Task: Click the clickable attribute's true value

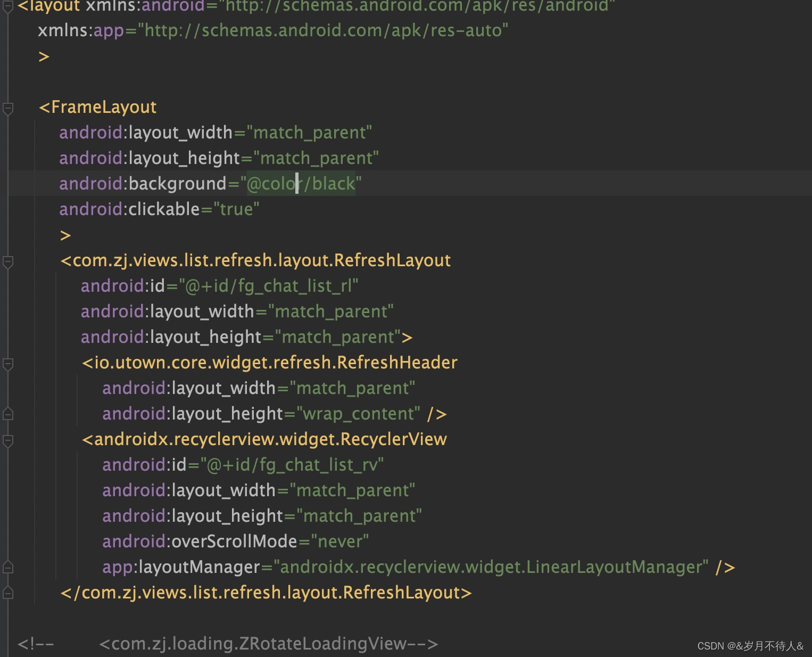Action: pos(236,209)
